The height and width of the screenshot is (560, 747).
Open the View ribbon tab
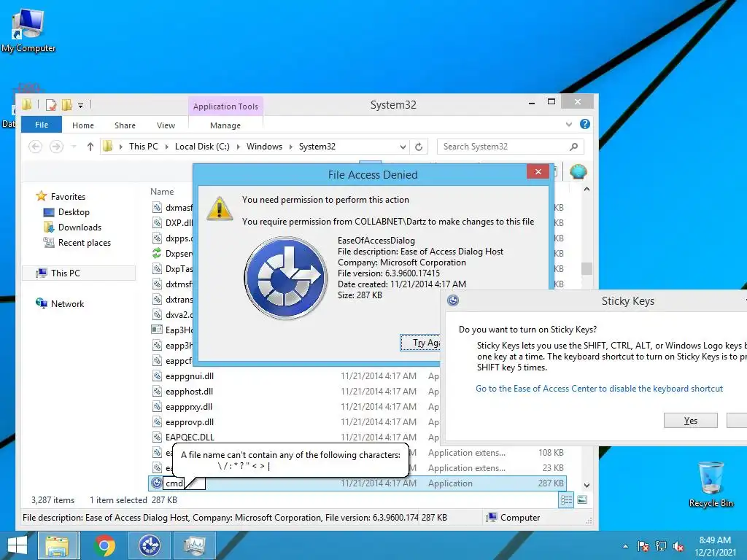pyautogui.click(x=166, y=125)
